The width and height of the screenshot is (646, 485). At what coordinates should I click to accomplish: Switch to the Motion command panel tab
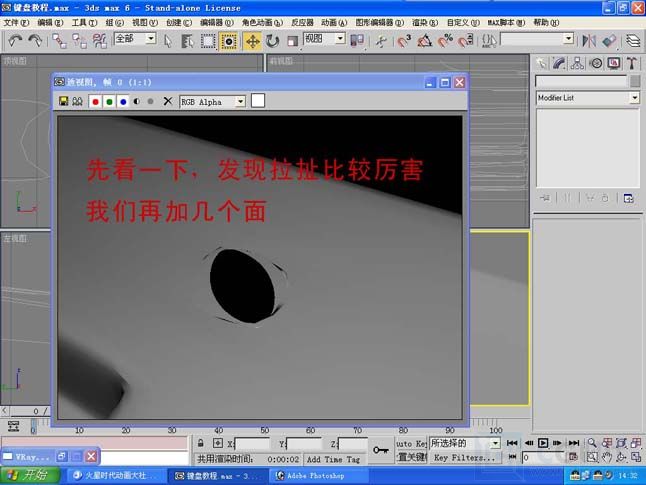pos(596,63)
